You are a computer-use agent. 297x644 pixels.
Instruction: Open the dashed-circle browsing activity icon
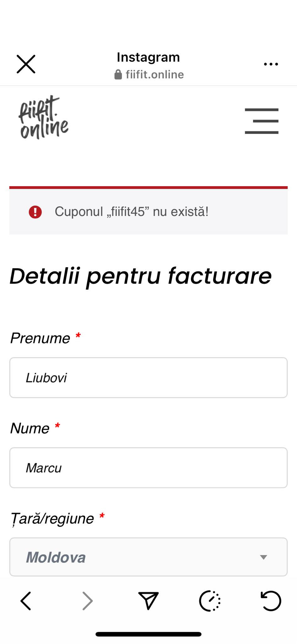(x=210, y=601)
